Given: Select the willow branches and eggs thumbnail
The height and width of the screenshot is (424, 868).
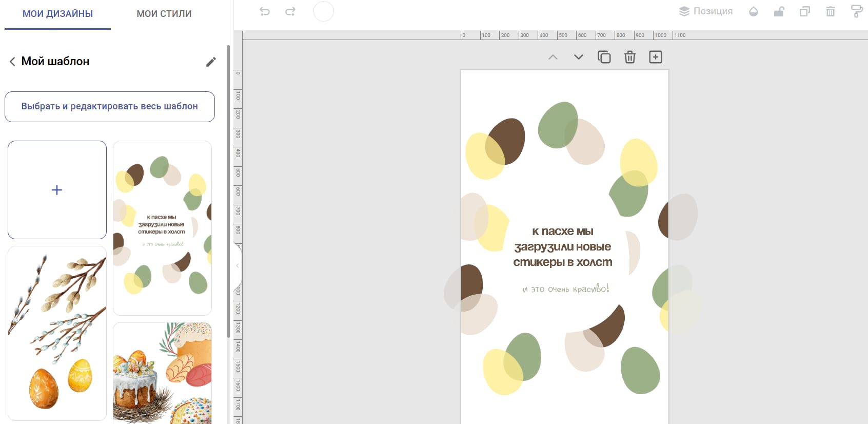Looking at the screenshot, I should (57, 334).
